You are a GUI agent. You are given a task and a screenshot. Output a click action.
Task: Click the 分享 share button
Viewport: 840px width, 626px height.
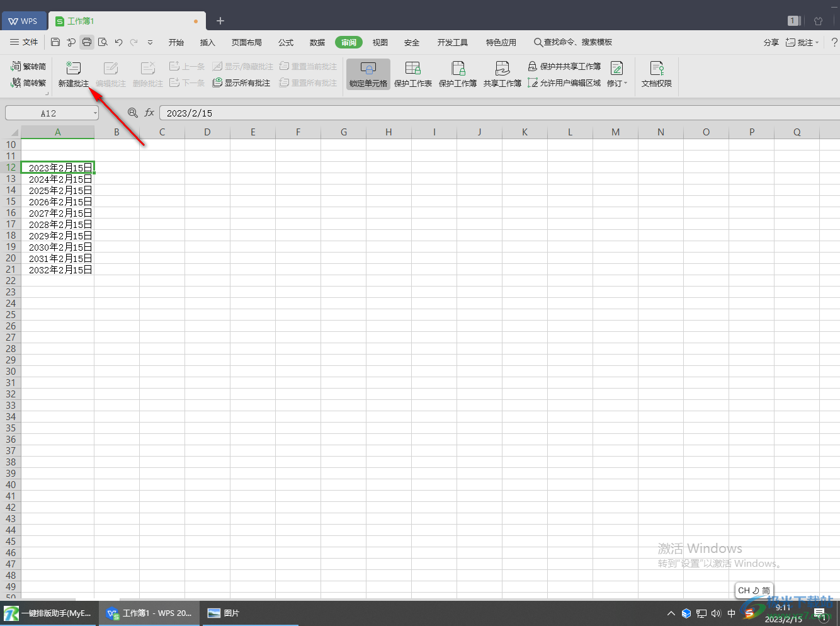[771, 42]
